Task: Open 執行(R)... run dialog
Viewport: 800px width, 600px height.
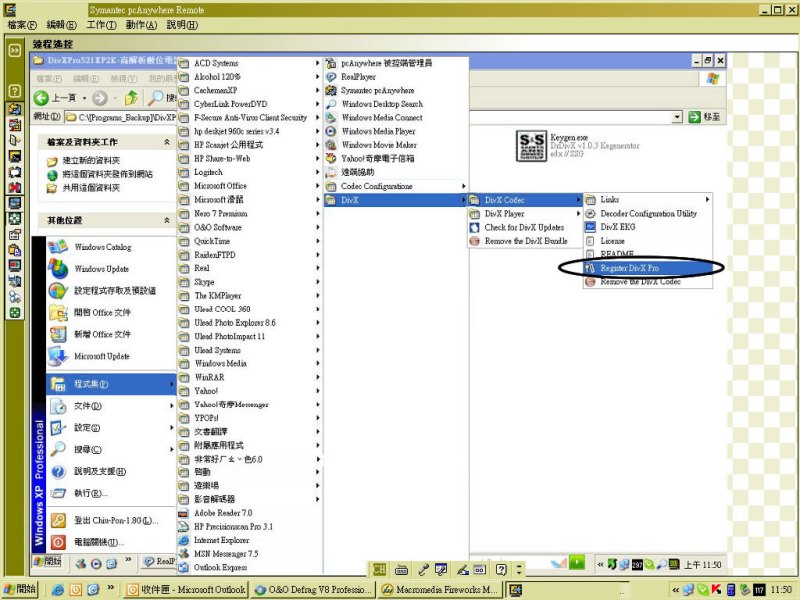Action: tap(90, 493)
